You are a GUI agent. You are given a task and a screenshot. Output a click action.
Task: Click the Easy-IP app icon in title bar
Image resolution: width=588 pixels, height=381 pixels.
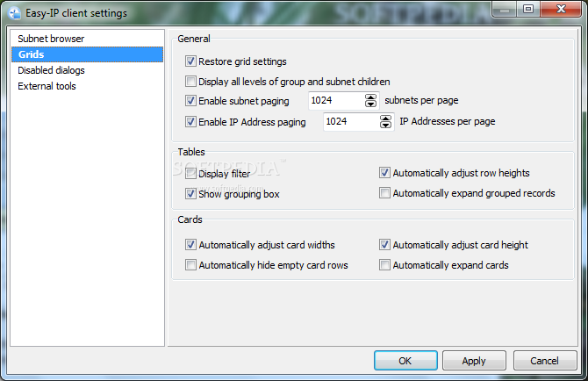(15, 13)
